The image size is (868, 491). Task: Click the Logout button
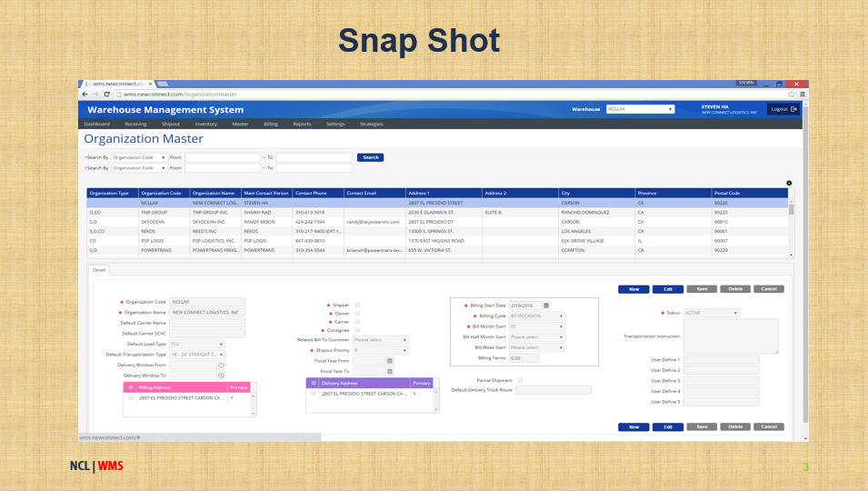click(783, 109)
